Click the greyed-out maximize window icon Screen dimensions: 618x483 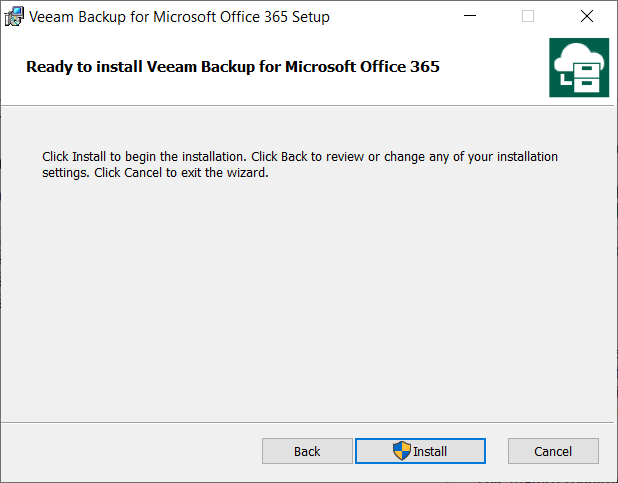click(x=528, y=17)
